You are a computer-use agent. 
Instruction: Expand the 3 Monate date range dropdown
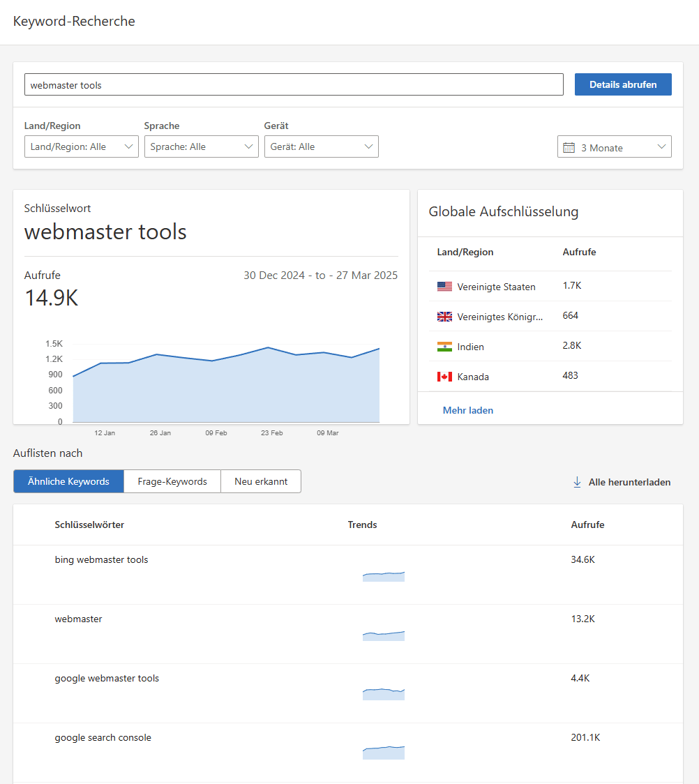point(615,146)
